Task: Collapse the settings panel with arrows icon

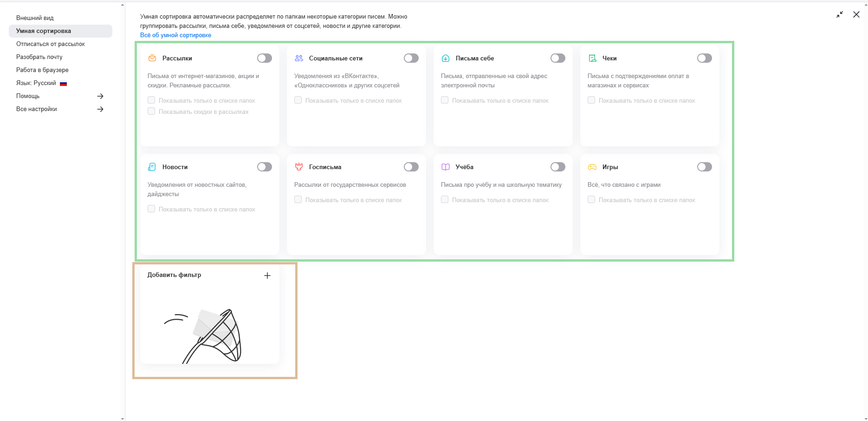Action: pos(840,14)
